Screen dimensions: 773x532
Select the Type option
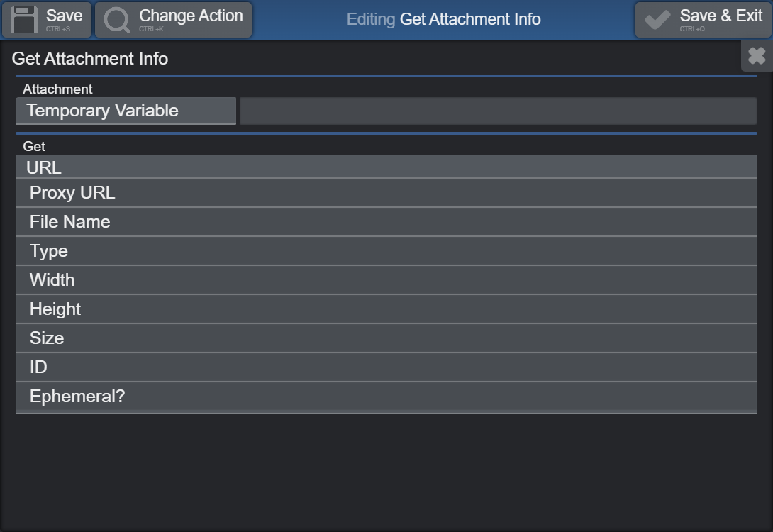pyautogui.click(x=386, y=251)
